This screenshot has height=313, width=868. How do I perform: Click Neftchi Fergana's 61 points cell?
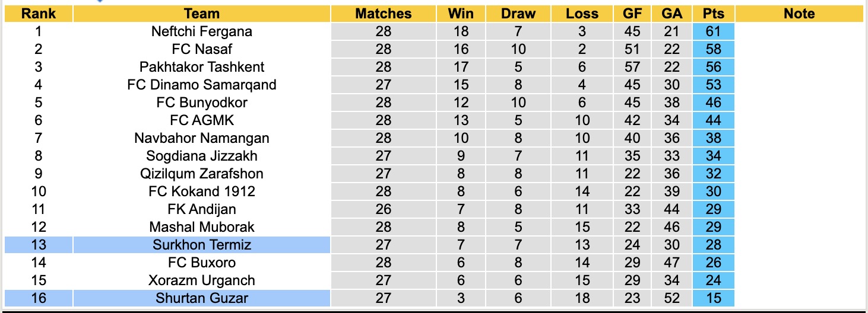(713, 31)
